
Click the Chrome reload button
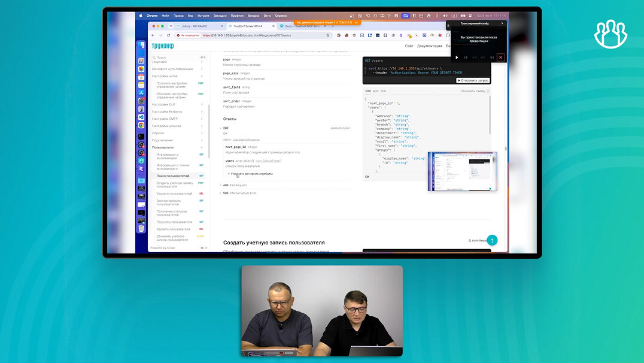point(168,35)
